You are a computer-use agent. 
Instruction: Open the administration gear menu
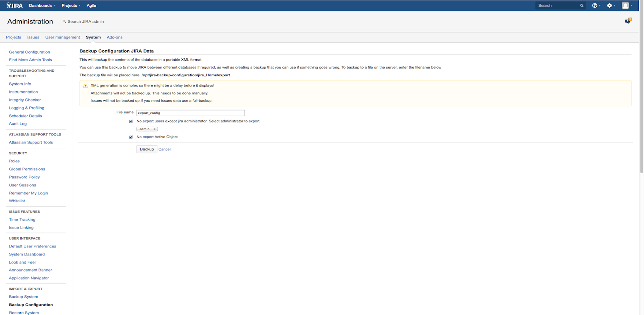coord(611,5)
